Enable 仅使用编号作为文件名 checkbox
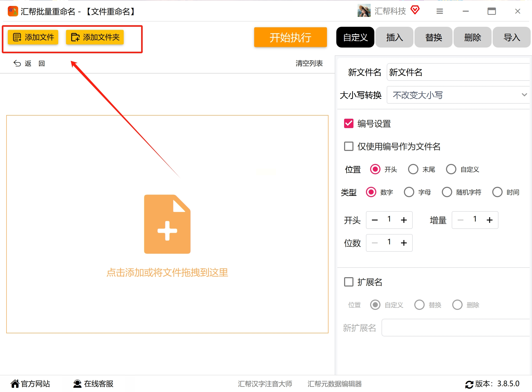Screen dimensions: 532x392 (x=349, y=146)
